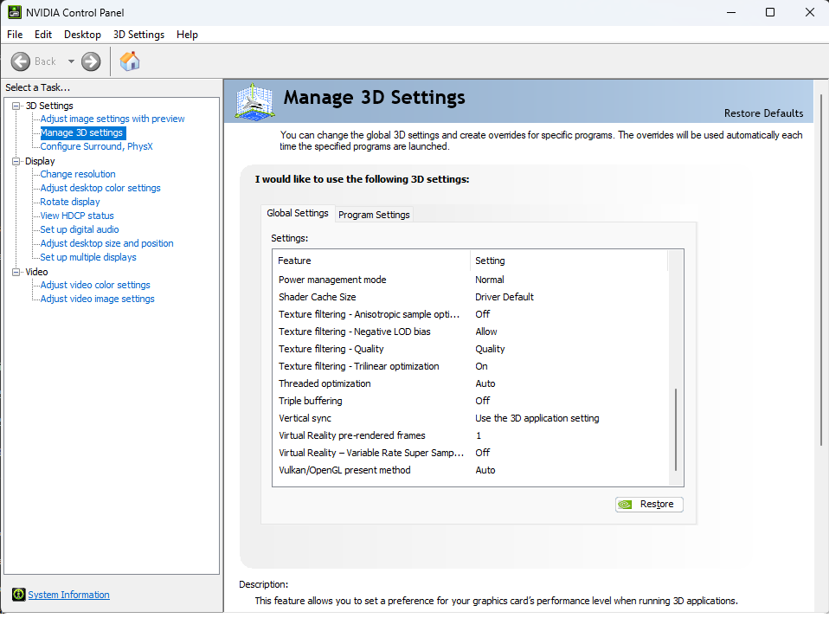Go to the Home icon in toolbar
The height and width of the screenshot is (644, 829).
pos(130,61)
